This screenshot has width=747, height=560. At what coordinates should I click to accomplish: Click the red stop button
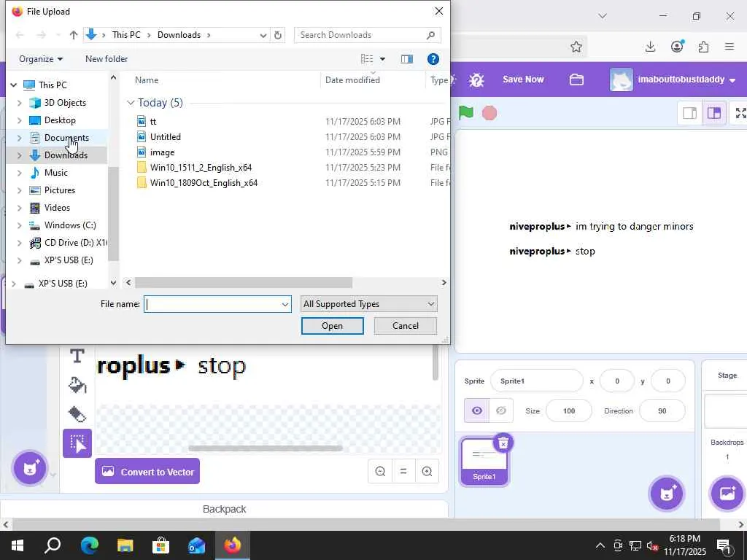(x=489, y=113)
